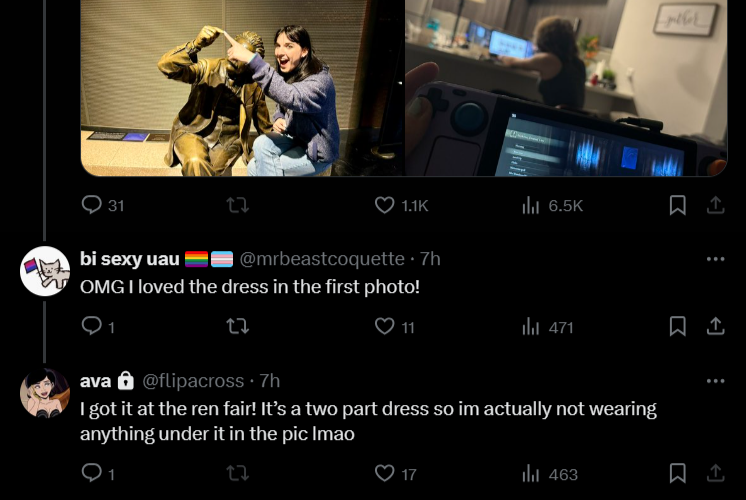Viewport: 746px width, 500px height.
Task: View analytics for ava's reply (463)
Action: [x=550, y=474]
